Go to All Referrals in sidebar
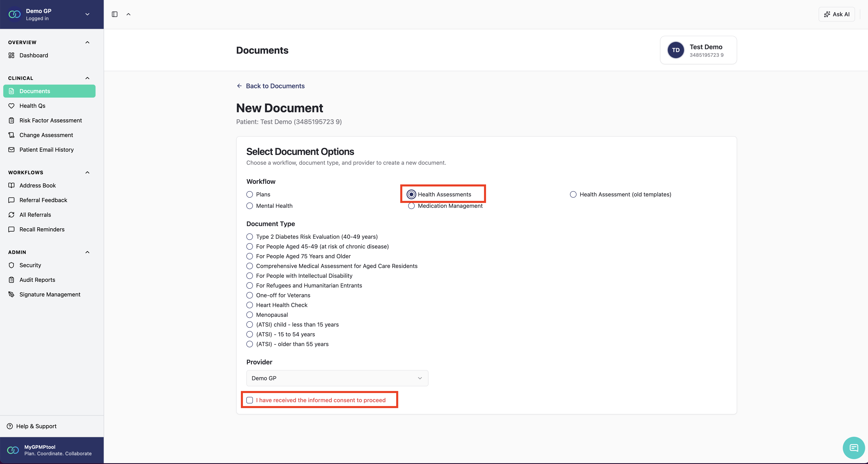 click(x=35, y=215)
